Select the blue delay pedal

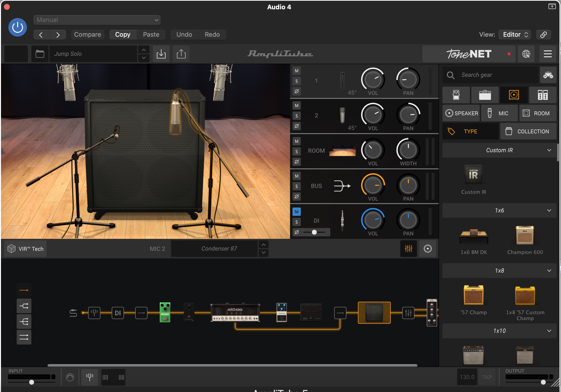click(281, 313)
